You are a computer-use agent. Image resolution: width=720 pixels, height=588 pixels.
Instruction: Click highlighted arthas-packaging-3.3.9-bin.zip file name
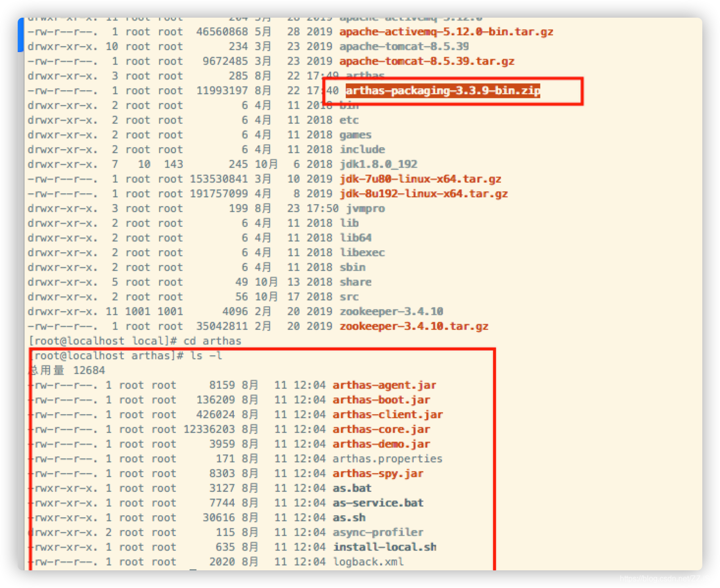(x=443, y=91)
